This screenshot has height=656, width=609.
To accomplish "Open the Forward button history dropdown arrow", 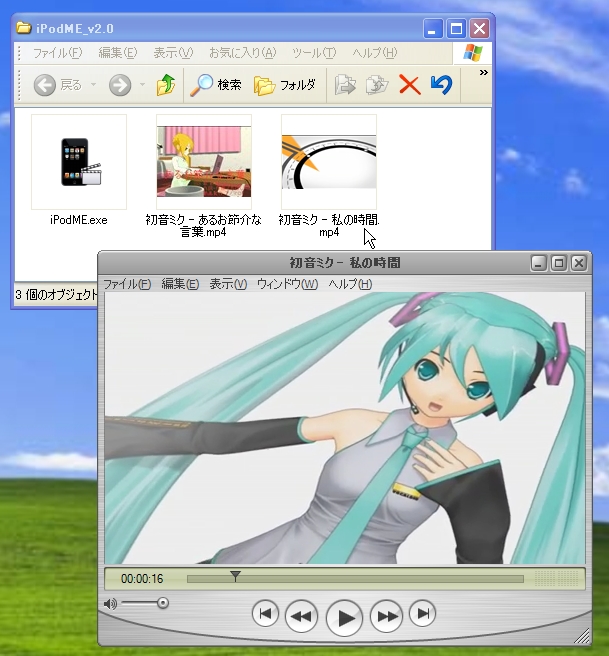I will (143, 85).
